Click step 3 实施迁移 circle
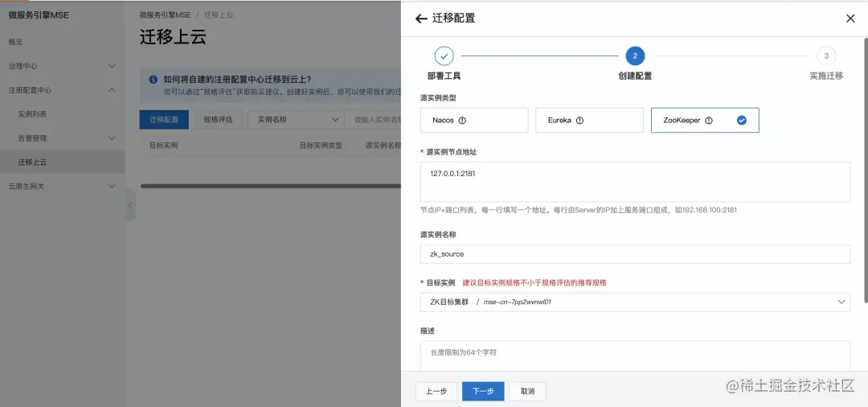Screen dimensions: 868x407 tap(826, 56)
